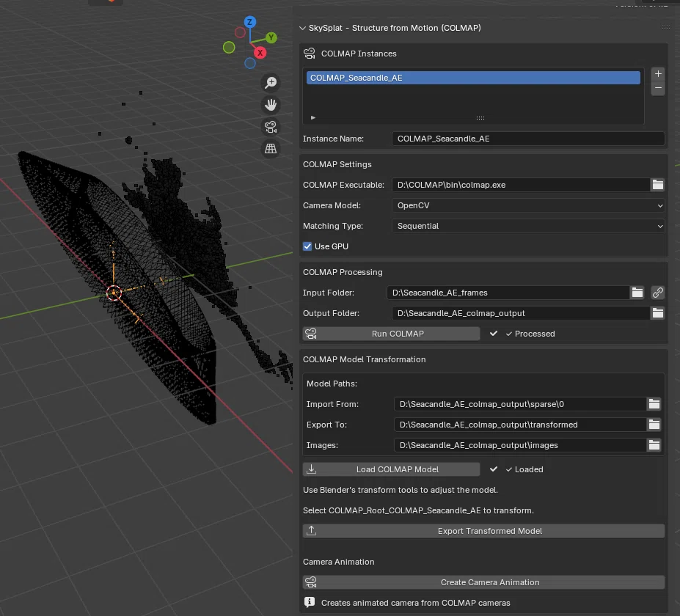Click the link icon beside Input Folder
Image resolution: width=680 pixels, height=616 pixels.
658,293
